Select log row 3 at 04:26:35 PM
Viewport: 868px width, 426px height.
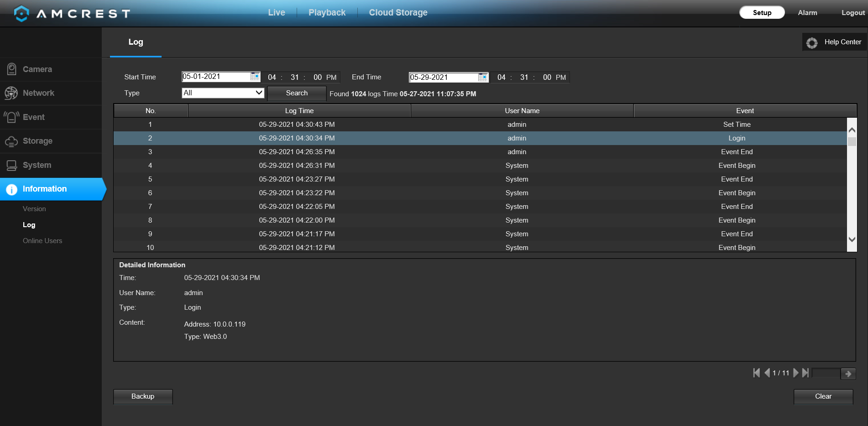coord(480,152)
